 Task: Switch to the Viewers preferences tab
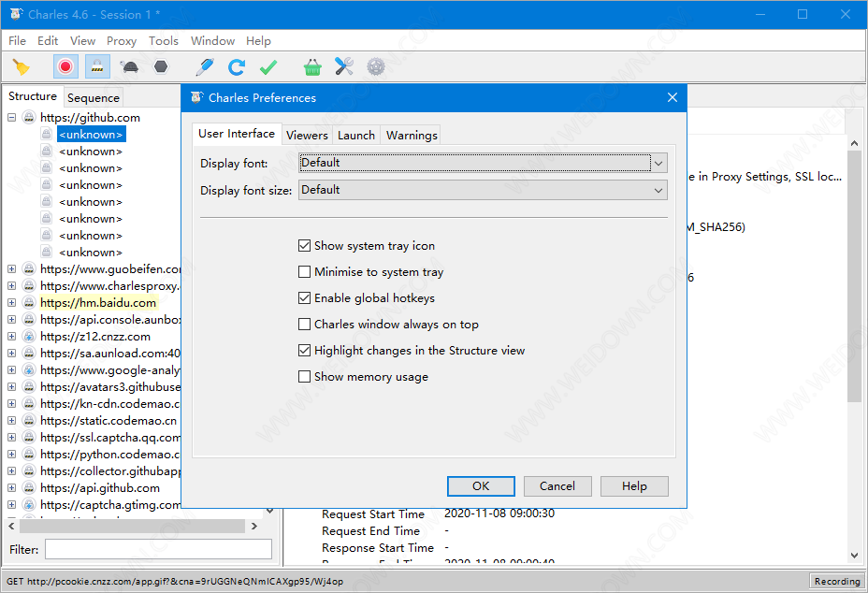tap(307, 135)
